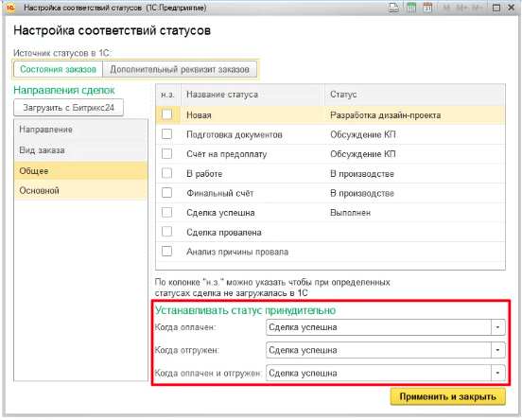Viewport: 522px width, 420px height.
Task: Click the Применить и закрыть button
Action: pyautogui.click(x=447, y=396)
